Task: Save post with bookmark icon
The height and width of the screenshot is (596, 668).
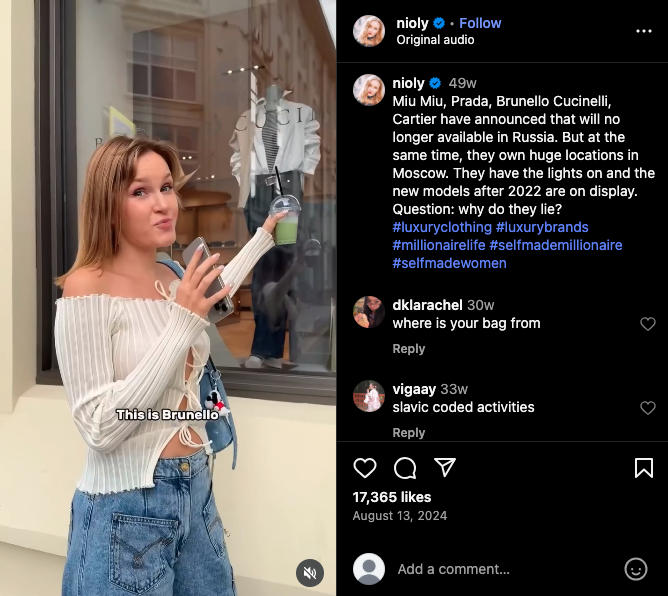Action: tap(644, 468)
